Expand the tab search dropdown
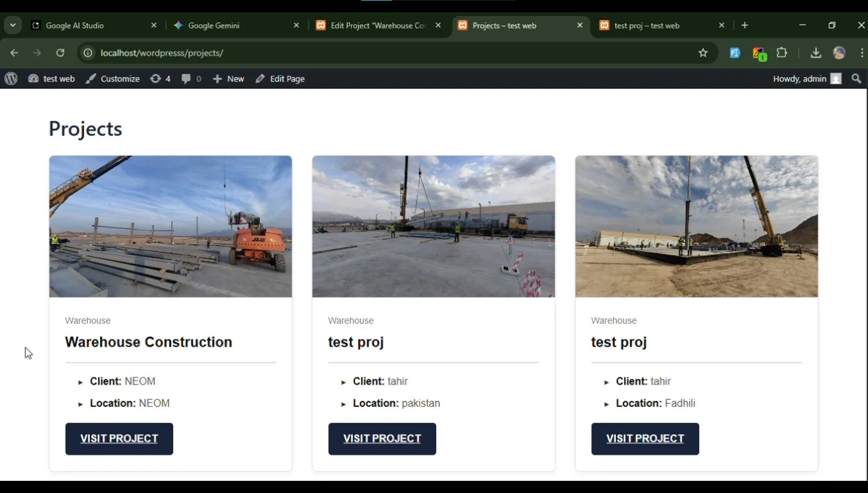The image size is (868, 493). (13, 26)
